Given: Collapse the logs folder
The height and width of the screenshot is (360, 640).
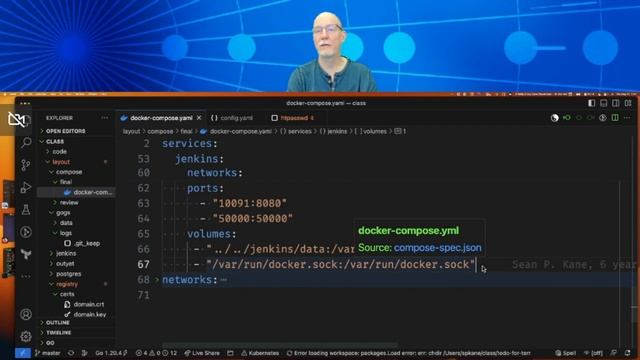Looking at the screenshot, I should point(66,233).
